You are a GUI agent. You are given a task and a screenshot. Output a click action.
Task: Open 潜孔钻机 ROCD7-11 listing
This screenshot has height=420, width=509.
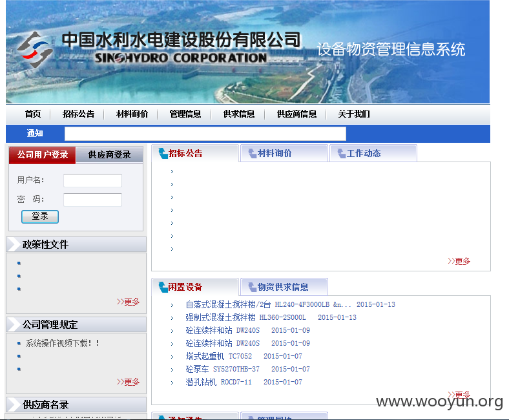point(218,383)
